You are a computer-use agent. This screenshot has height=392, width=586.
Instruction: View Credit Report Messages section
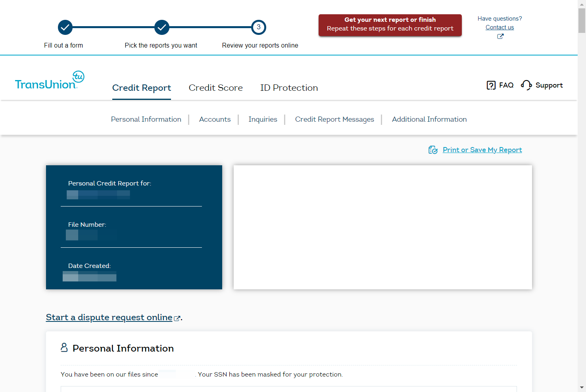tap(334, 119)
